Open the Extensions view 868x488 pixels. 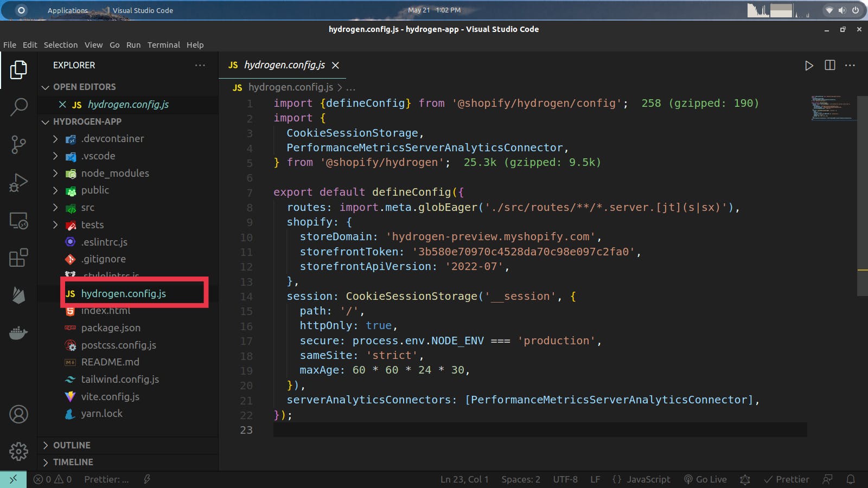coord(18,258)
